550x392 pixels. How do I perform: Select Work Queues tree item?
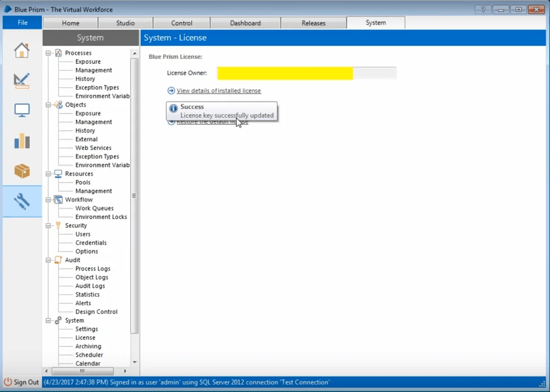point(94,208)
